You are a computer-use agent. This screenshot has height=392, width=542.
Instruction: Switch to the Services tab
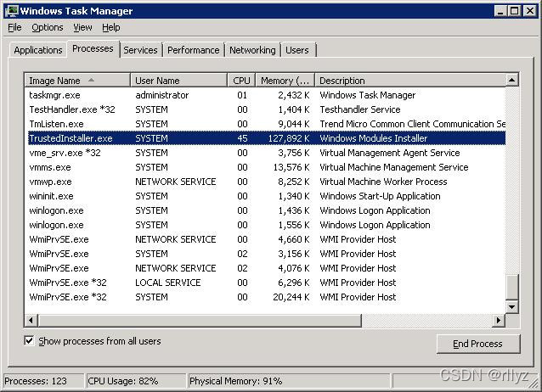[140, 50]
